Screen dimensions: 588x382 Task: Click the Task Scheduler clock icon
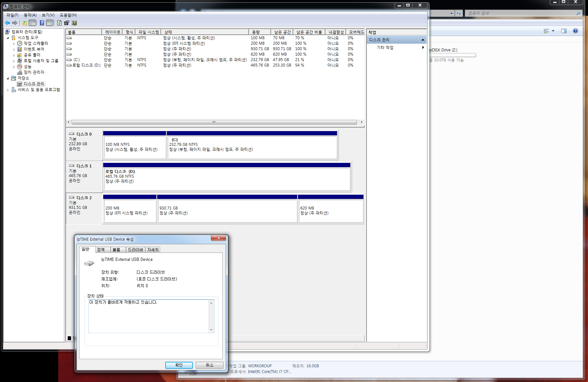(20, 43)
